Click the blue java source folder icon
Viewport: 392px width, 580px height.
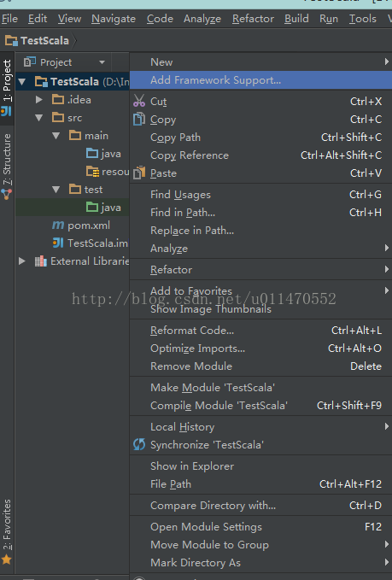pyautogui.click(x=92, y=153)
